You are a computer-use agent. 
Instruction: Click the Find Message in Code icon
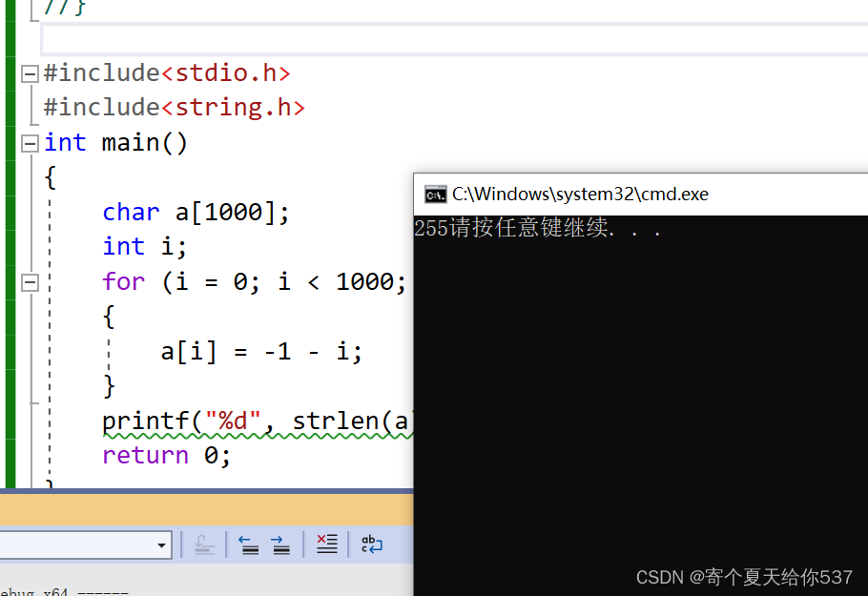(x=204, y=545)
